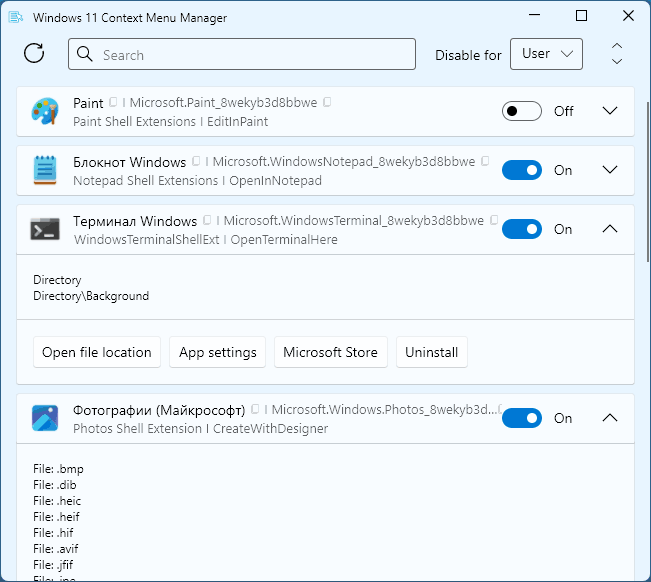The width and height of the screenshot is (651, 582).
Task: Copy WindowsTerminal package name via copy icon
Action: point(494,220)
